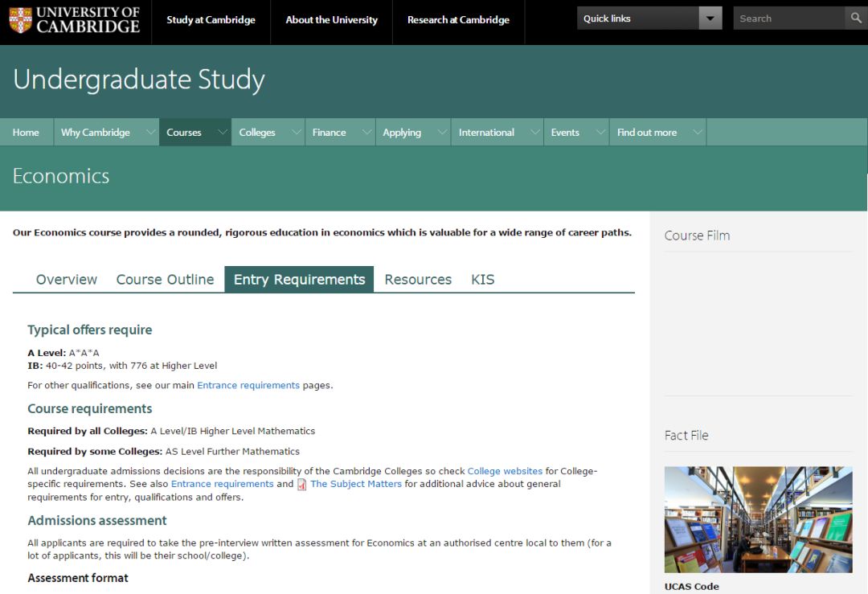
Task: Go to Home in navigation bar
Action: coord(26,133)
